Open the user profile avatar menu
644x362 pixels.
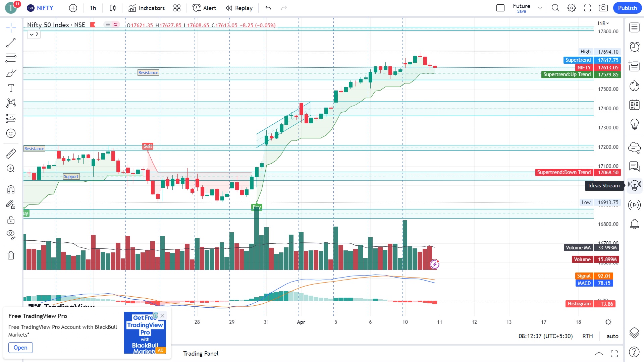(x=11, y=7)
